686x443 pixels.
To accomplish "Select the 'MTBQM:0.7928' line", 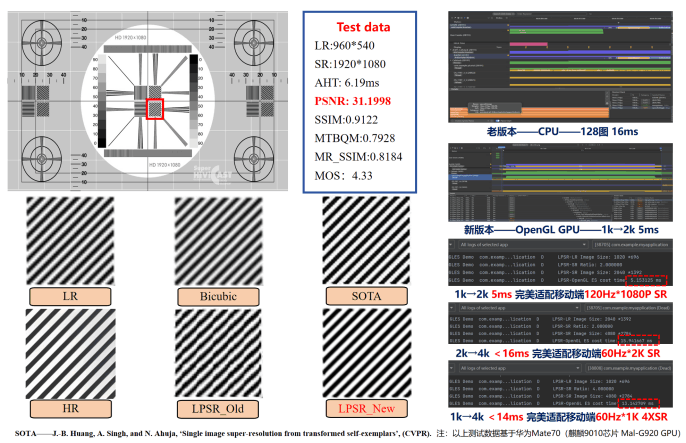I will pyautogui.click(x=355, y=138).
